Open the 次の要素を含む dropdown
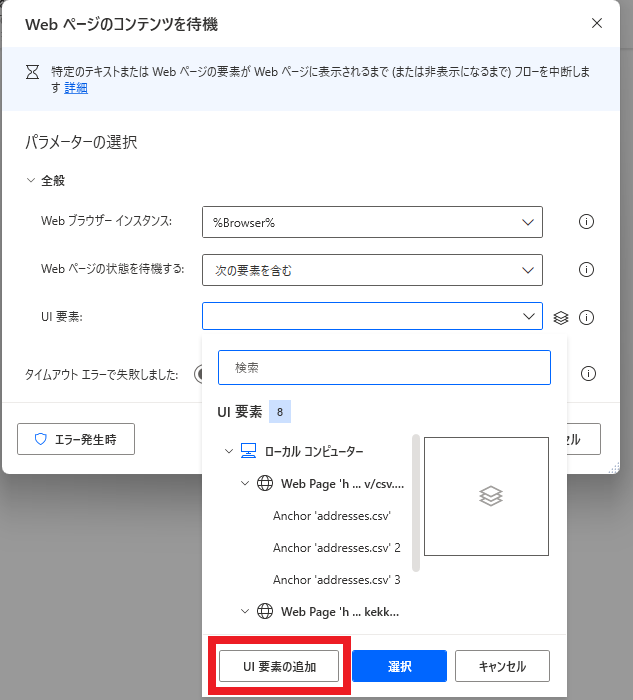Viewport: 633px width, 700px height. (x=371, y=270)
